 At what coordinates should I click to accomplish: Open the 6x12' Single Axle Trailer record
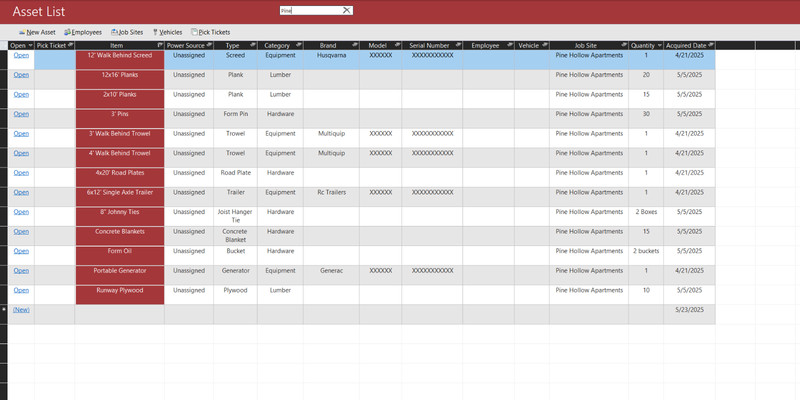pyautogui.click(x=21, y=192)
